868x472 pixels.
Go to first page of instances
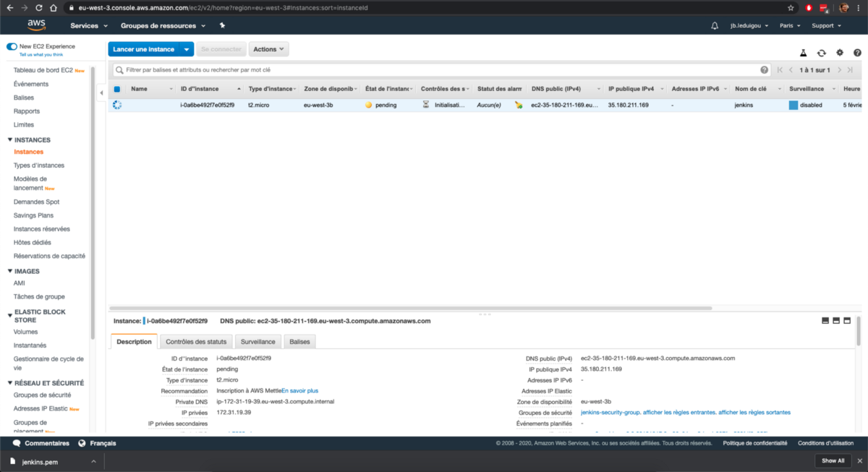780,70
